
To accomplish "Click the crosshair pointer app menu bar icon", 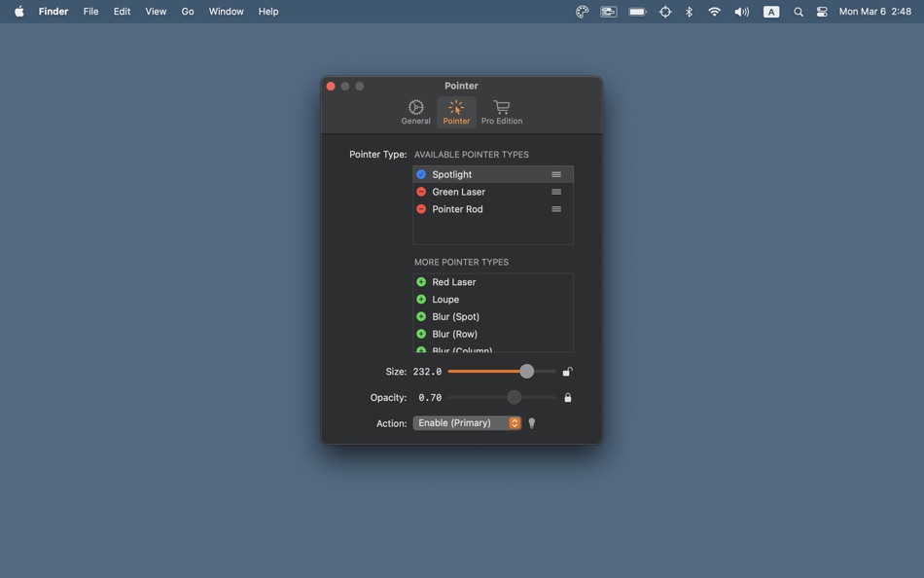I will pos(665,12).
